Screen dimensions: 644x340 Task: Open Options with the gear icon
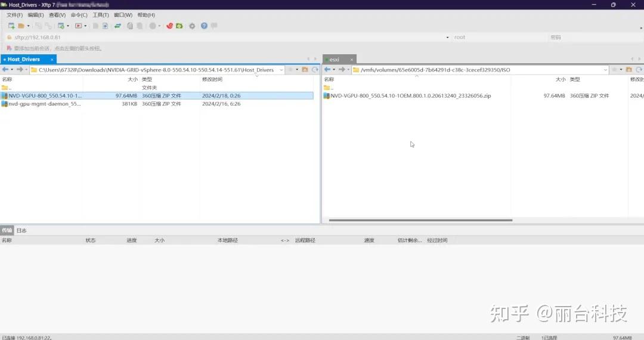192,26
